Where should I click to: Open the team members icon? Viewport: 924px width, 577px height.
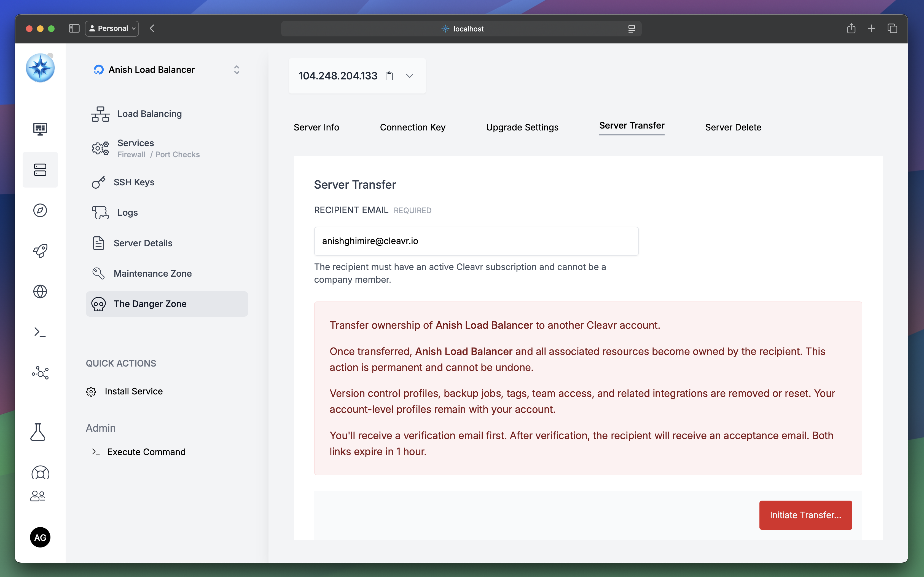pos(38,496)
